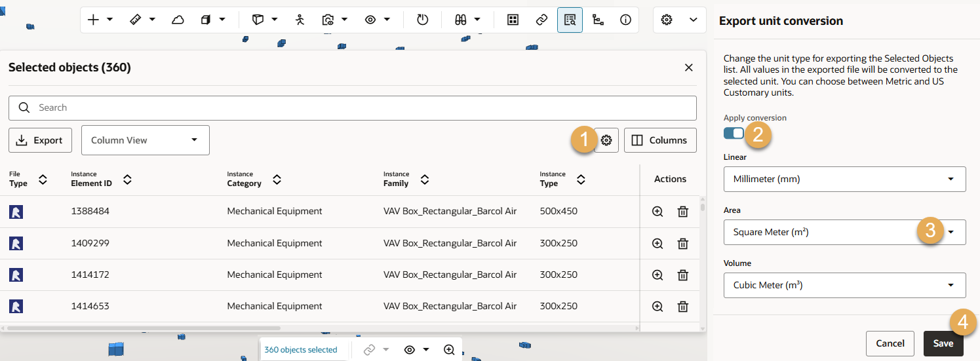Viewport: 980px width, 361px height.
Task: Select the cloud markup tool icon
Action: [x=178, y=20]
